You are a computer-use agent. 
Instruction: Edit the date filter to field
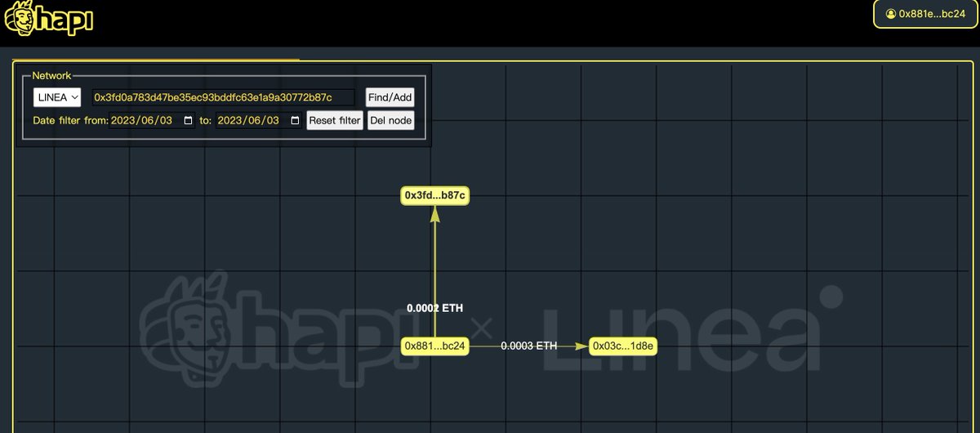[260, 120]
